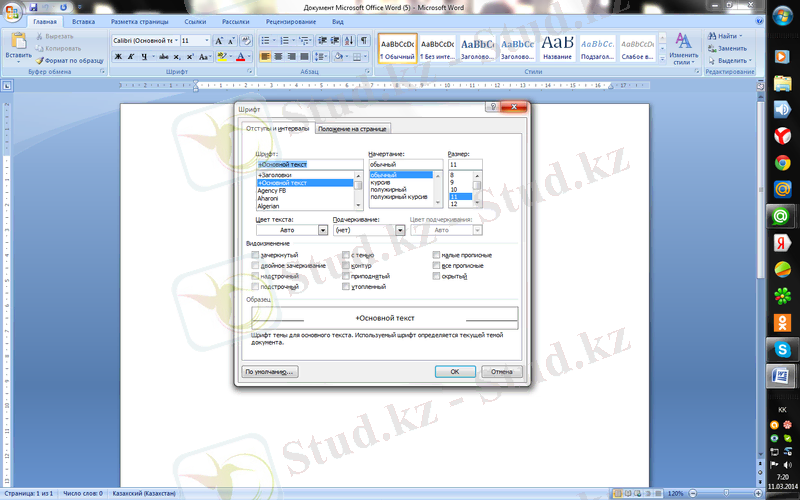Open the Цвет текста color dropdown
This screenshot has height=500, width=800.
point(322,230)
